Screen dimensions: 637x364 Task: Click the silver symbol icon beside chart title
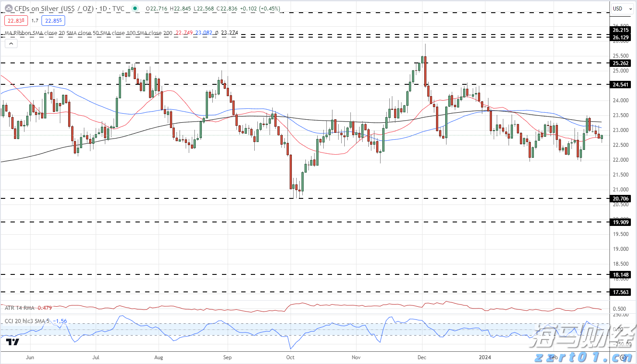8,8
